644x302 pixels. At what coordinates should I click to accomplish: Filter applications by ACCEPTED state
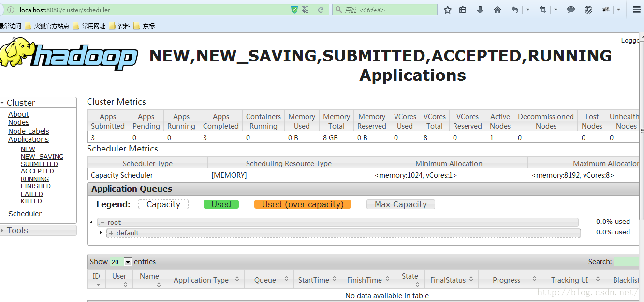coord(37,171)
